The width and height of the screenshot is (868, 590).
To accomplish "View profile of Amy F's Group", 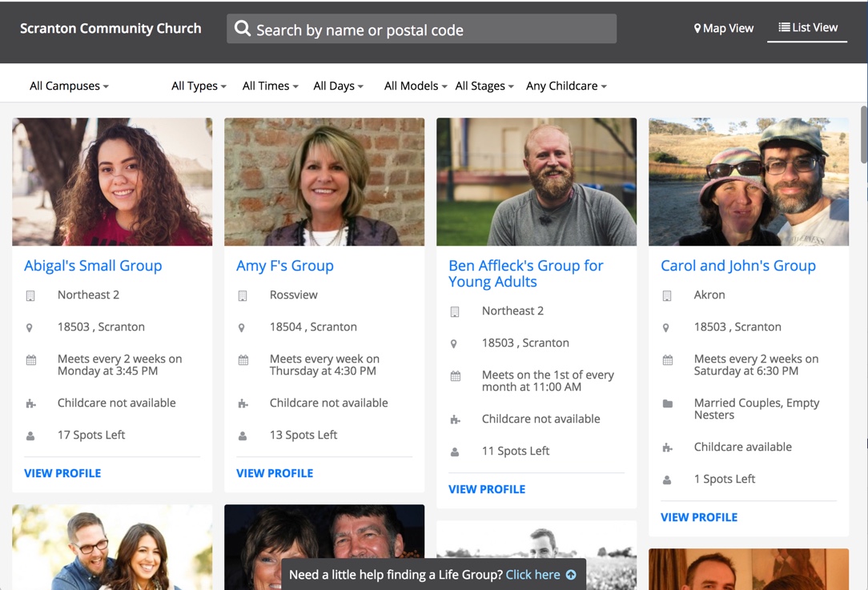I will [x=275, y=473].
